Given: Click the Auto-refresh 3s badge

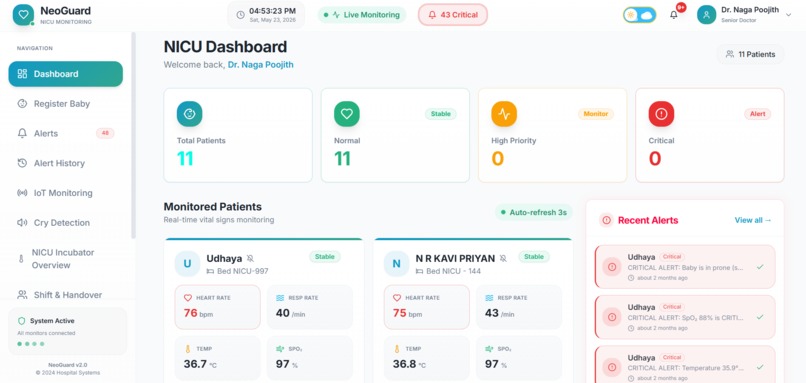Looking at the screenshot, I should click(534, 212).
